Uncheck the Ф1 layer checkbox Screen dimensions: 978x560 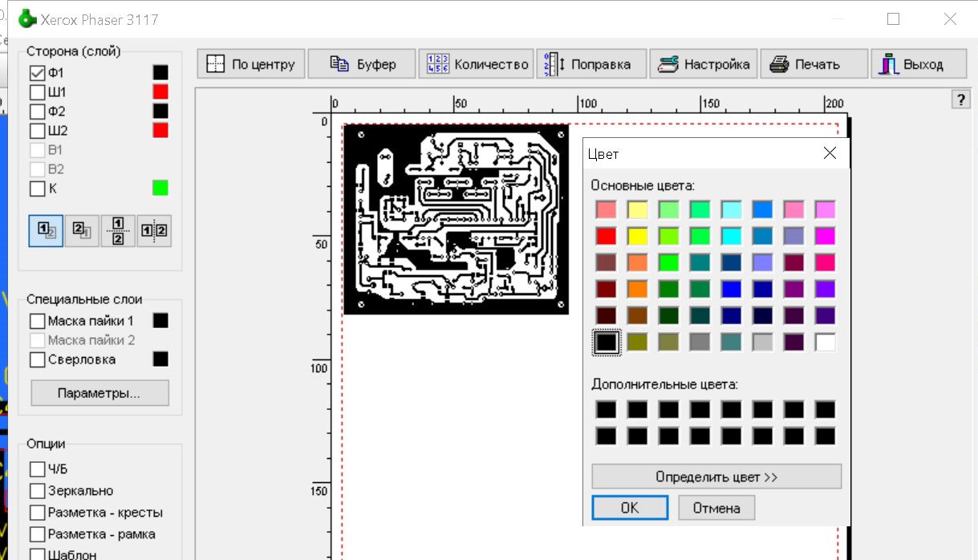37,72
